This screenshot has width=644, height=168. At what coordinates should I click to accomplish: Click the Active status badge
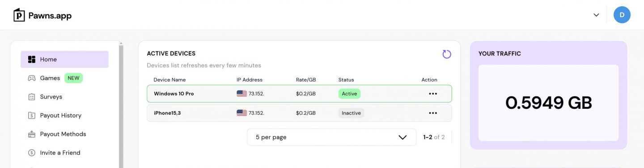(x=349, y=94)
